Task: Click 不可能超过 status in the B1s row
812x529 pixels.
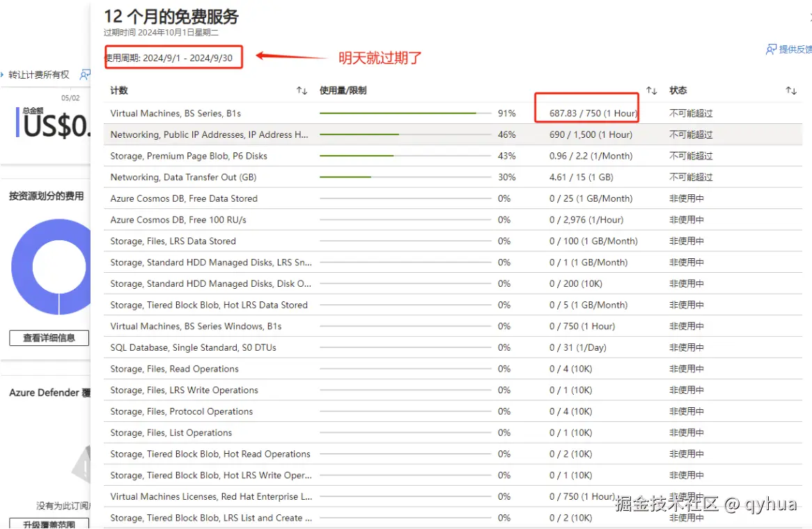Action: [x=691, y=113]
